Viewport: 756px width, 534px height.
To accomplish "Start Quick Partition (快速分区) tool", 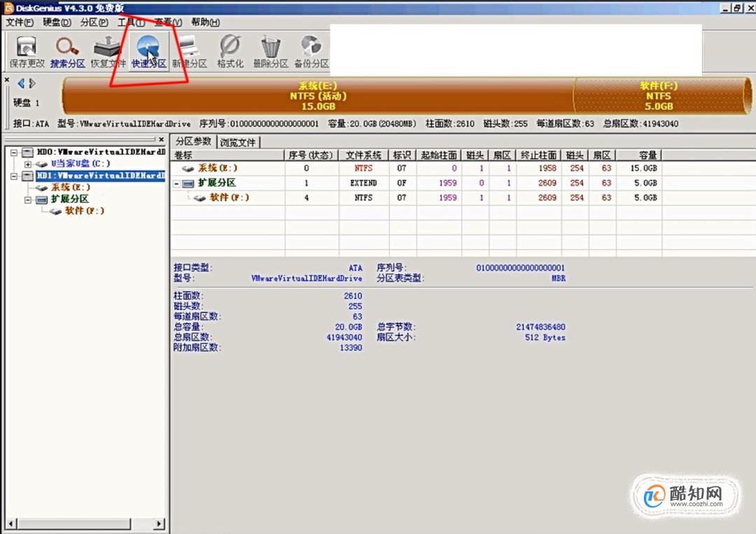I will click(x=149, y=52).
